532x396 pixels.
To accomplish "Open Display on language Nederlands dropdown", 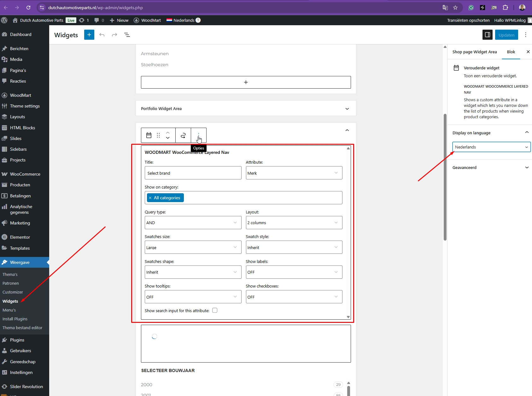I will click(x=491, y=147).
